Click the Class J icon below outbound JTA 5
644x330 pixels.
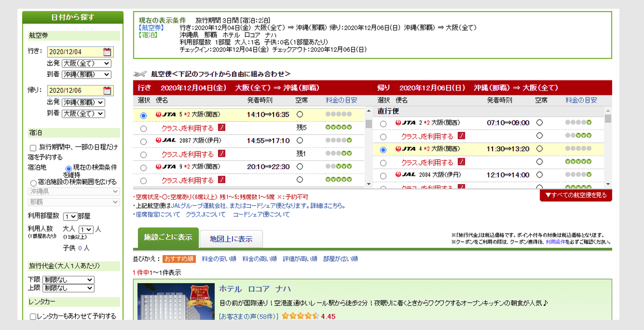[x=222, y=127]
